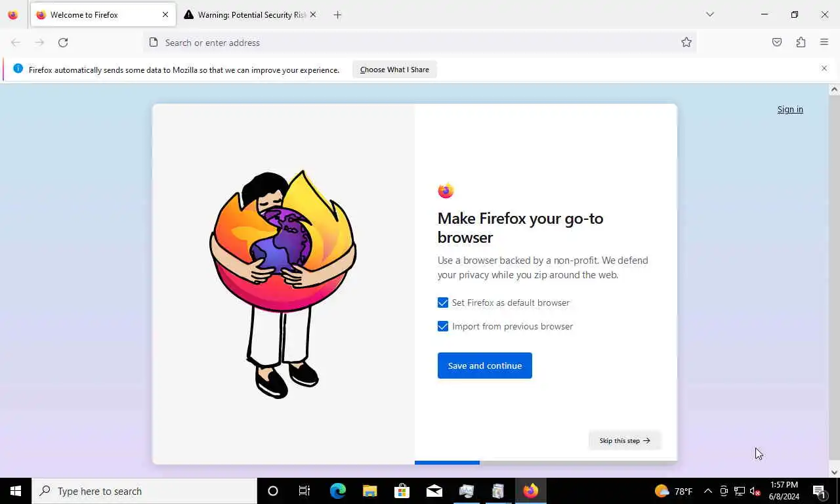840x504 pixels.
Task: Open the Firefox application menu
Action: (x=824, y=43)
